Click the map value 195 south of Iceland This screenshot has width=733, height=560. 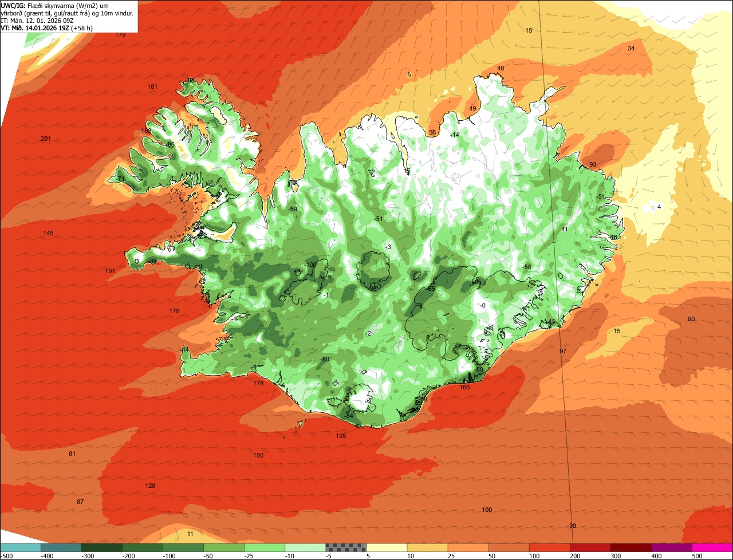[341, 436]
